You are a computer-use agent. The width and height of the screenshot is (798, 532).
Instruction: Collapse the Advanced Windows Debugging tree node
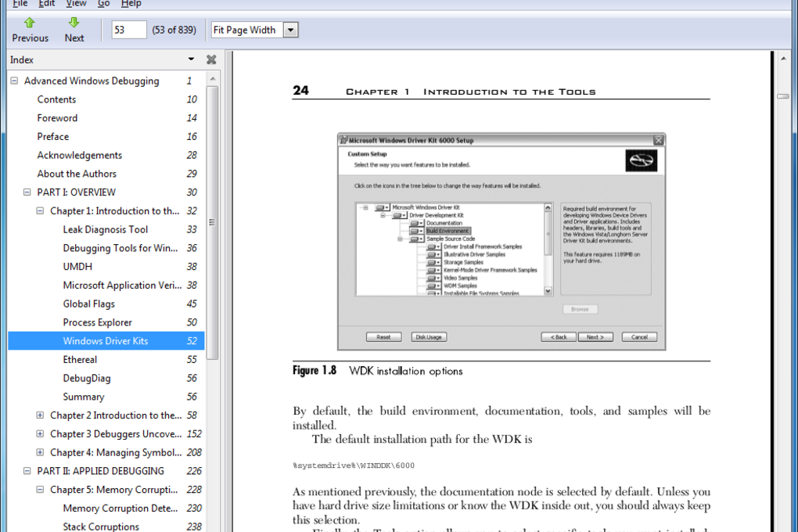click(x=14, y=81)
